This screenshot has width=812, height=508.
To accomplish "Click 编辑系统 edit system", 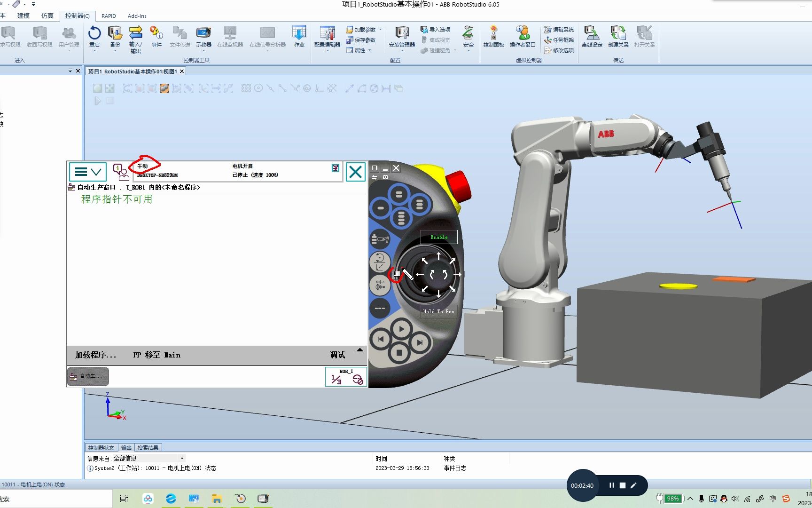I will [x=559, y=30].
